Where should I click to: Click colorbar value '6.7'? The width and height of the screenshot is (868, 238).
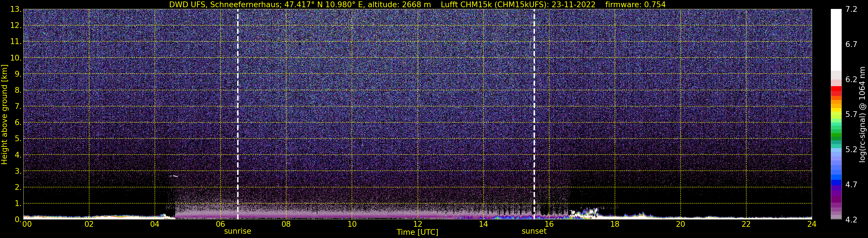pos(851,44)
